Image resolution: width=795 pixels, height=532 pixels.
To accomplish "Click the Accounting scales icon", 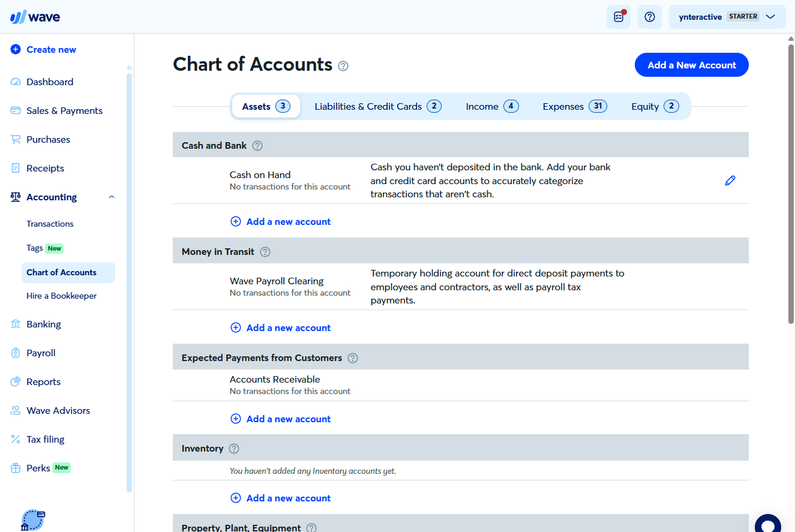I will [x=16, y=197].
